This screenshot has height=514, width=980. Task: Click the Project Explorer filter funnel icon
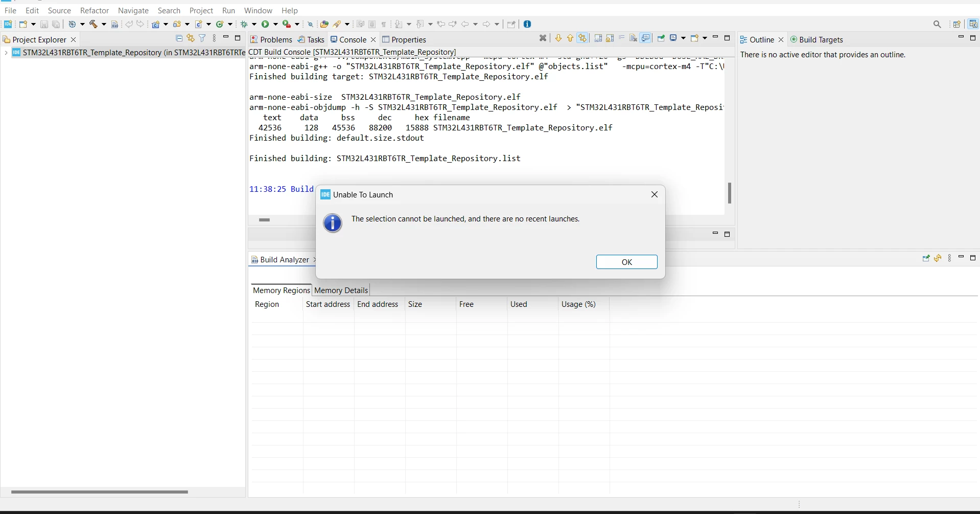(202, 38)
